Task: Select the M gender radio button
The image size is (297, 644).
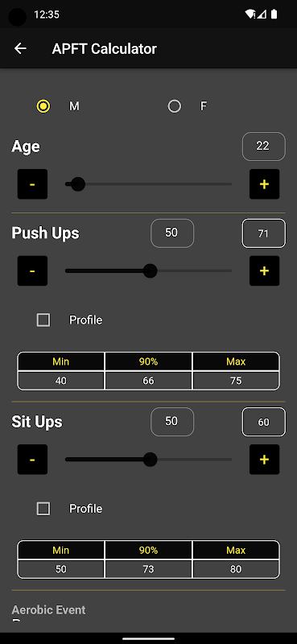Action: pos(43,106)
